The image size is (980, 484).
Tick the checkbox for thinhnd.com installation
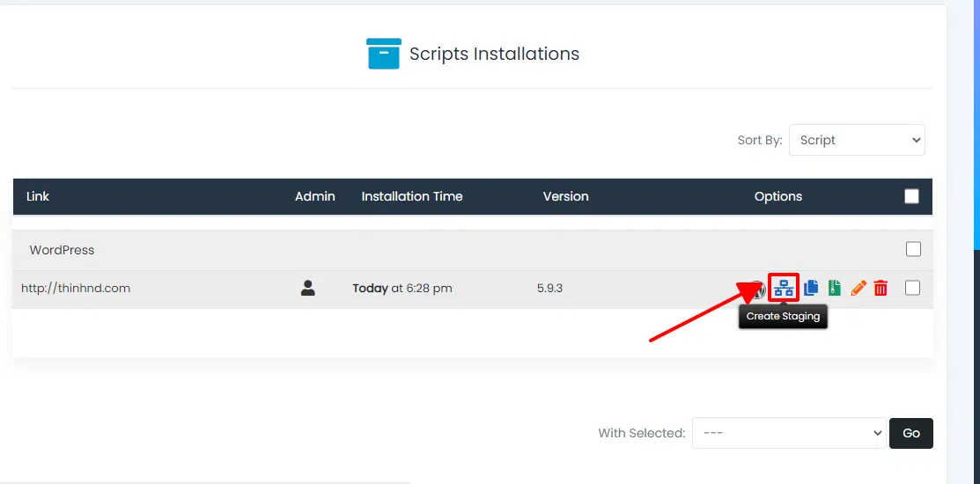(x=912, y=288)
